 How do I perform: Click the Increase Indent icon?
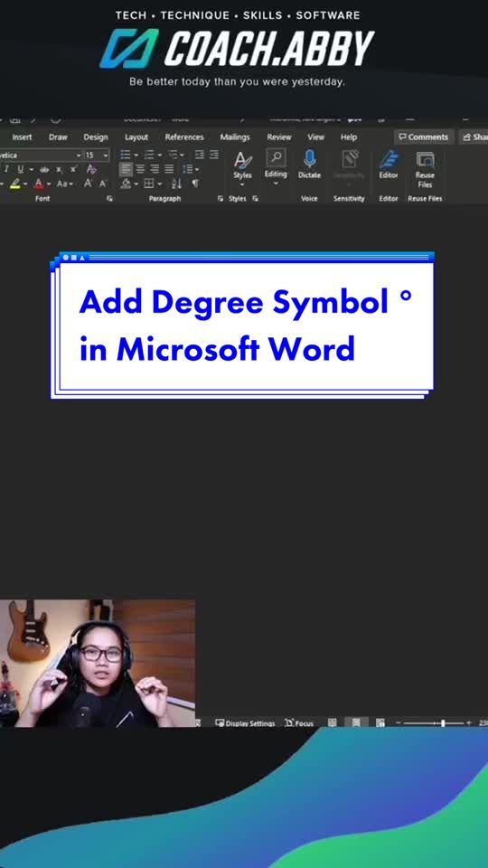[213, 155]
